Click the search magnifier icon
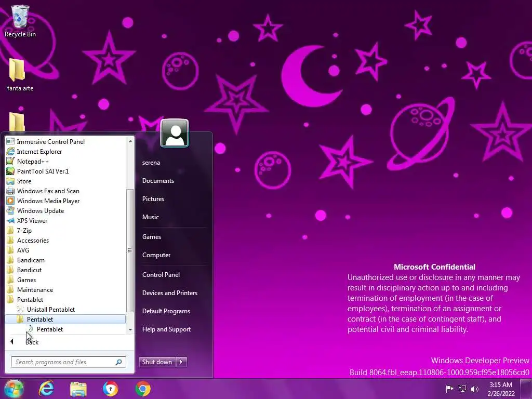532x399 pixels. 119,362
